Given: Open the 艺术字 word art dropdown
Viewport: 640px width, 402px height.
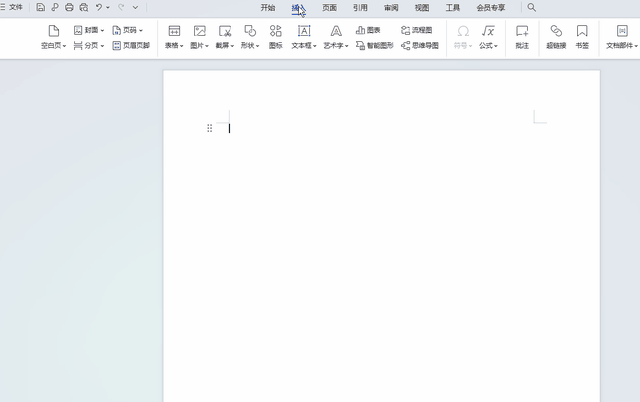Looking at the screenshot, I should pos(335,37).
